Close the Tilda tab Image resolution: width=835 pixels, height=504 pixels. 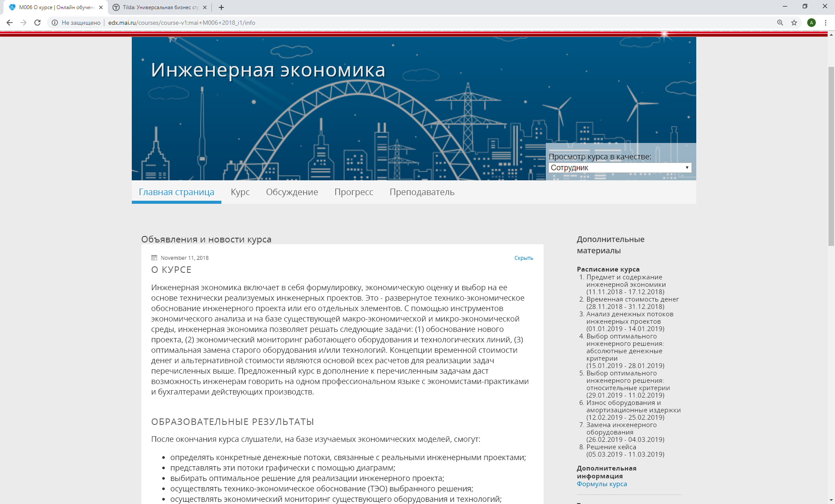205,7
